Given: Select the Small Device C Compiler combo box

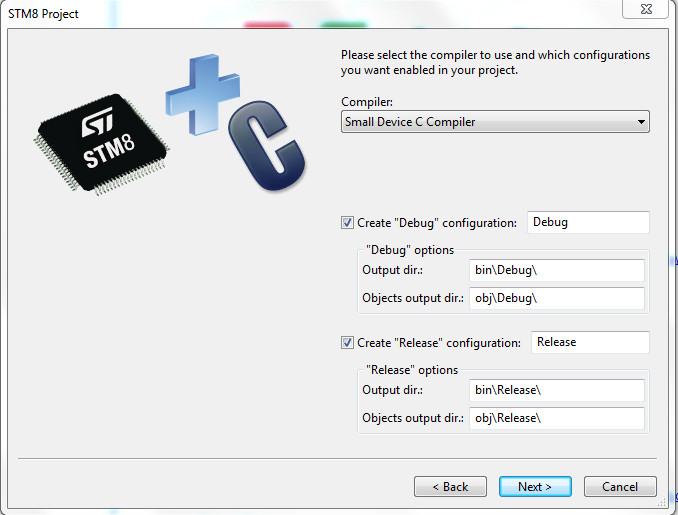Looking at the screenshot, I should pos(495,122).
